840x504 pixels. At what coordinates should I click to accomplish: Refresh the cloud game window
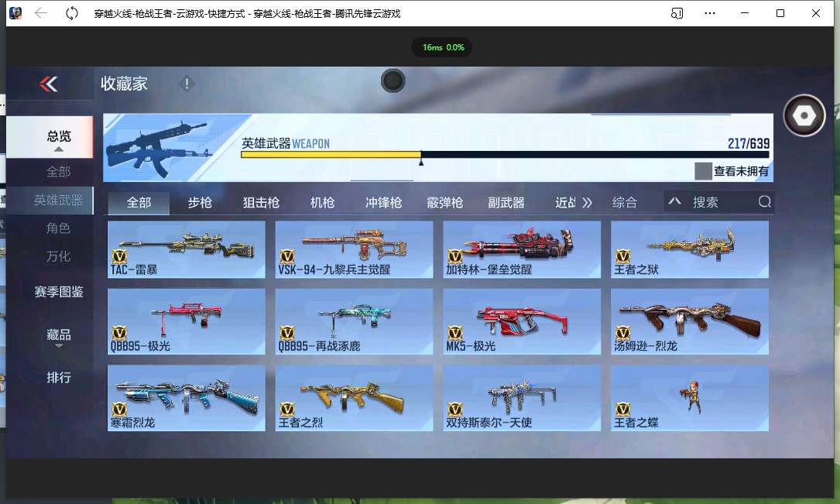click(72, 13)
